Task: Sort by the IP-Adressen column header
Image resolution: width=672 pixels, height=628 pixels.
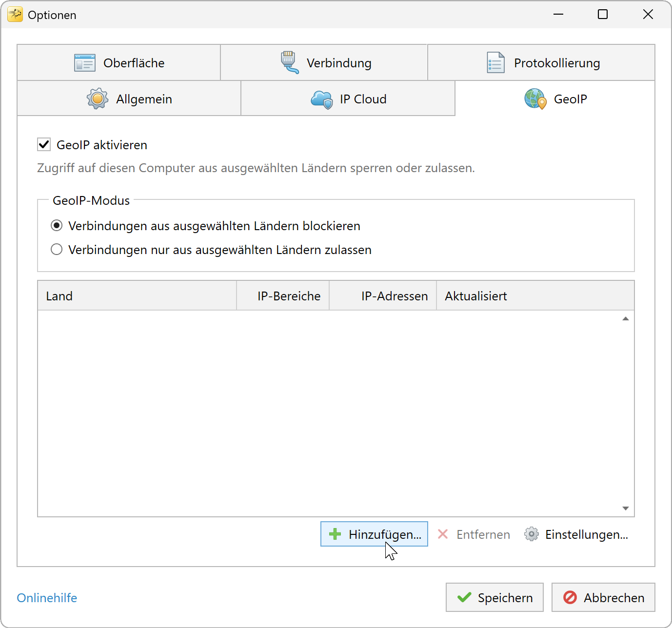Action: (x=383, y=296)
